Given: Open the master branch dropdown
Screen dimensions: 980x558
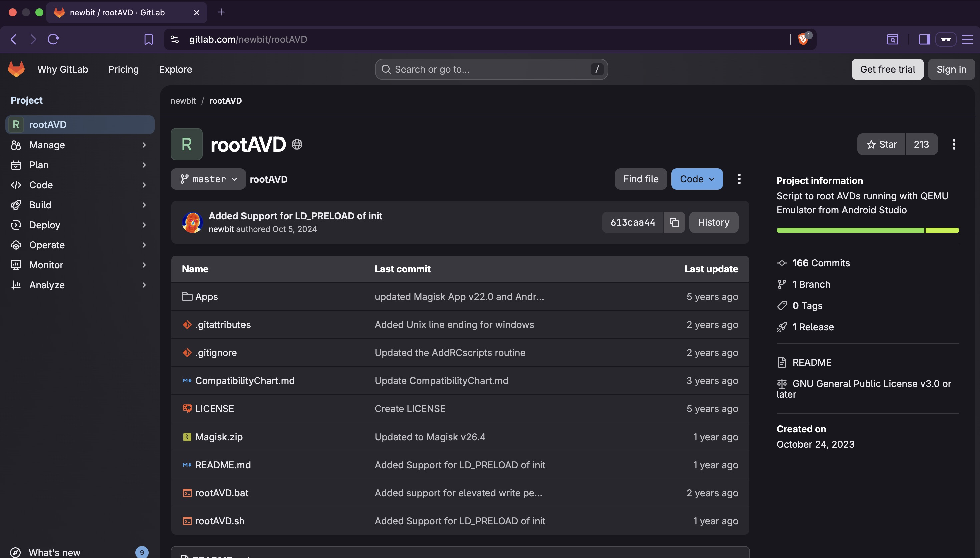Looking at the screenshot, I should (x=208, y=179).
